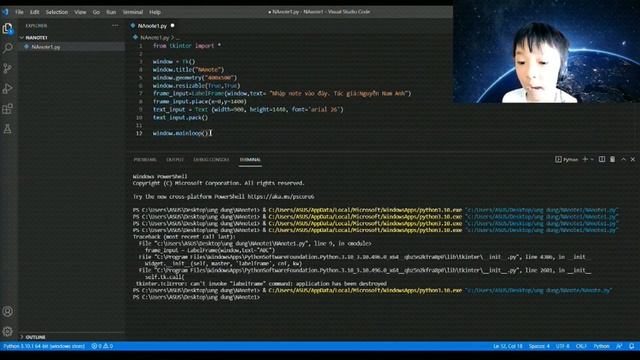Click the feedback icon in status bar
Screen dimensions: 640x360
click(x=619, y=346)
